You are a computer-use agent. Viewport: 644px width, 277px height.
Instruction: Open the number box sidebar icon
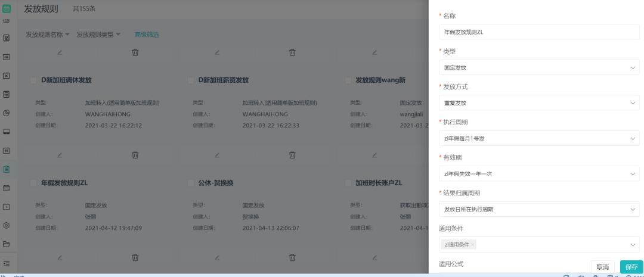tap(6, 151)
